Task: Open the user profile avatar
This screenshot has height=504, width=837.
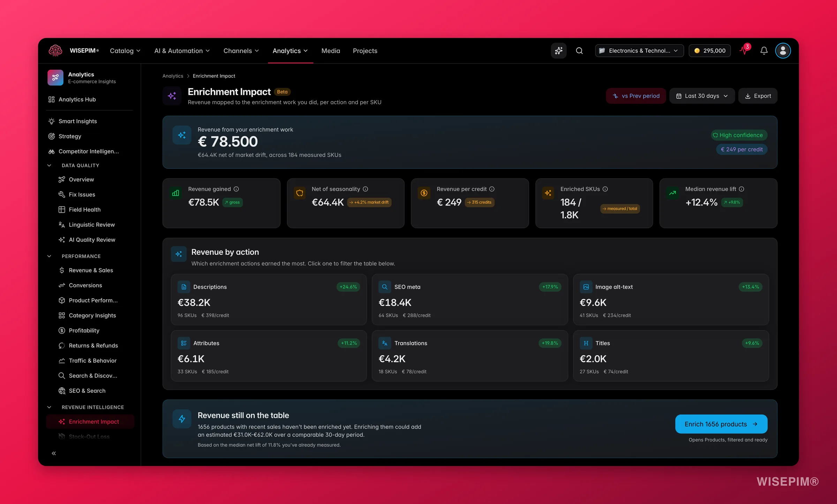Action: point(783,51)
